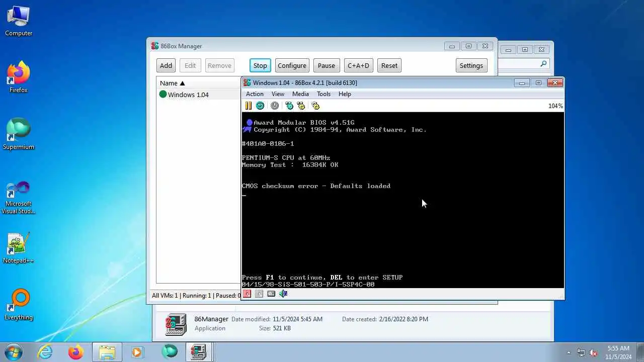The image size is (644, 362).
Task: Select the Microsoft Visual Studio desktop shortcut
Action: pos(19,197)
